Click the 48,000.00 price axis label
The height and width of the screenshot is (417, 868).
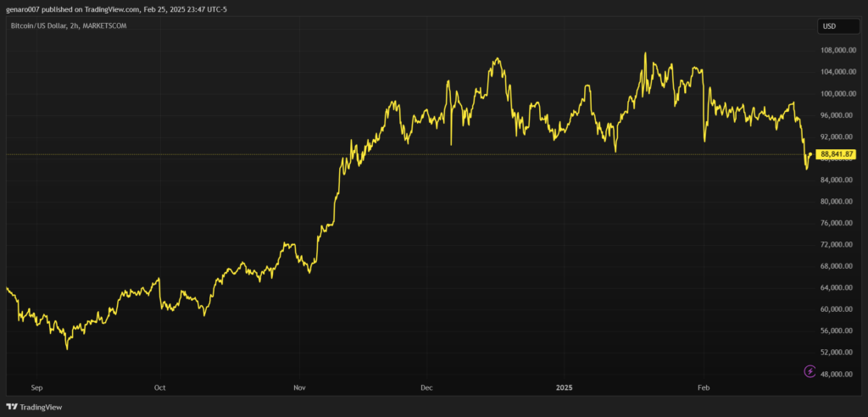click(x=837, y=374)
